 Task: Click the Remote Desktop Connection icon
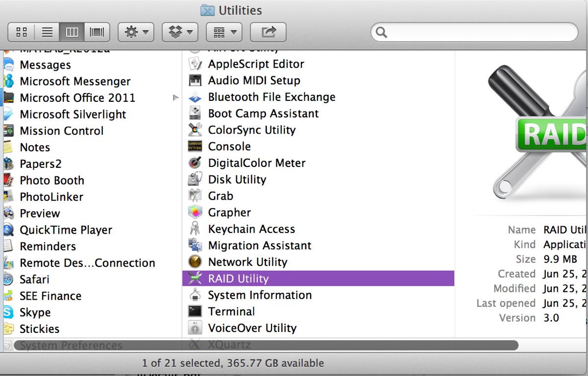click(x=8, y=263)
